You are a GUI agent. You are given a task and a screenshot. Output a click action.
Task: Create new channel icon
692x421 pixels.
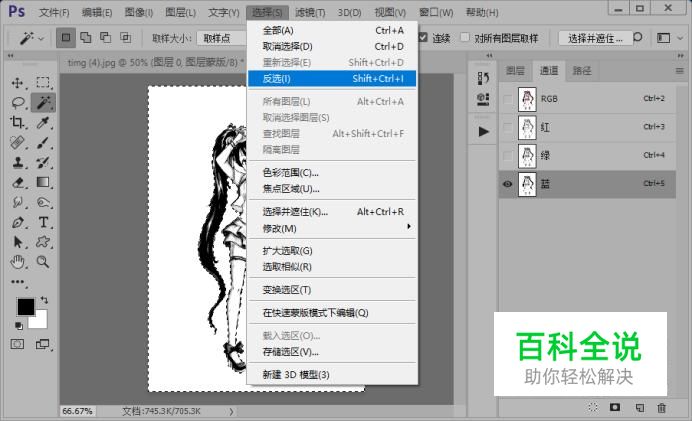[x=639, y=407]
